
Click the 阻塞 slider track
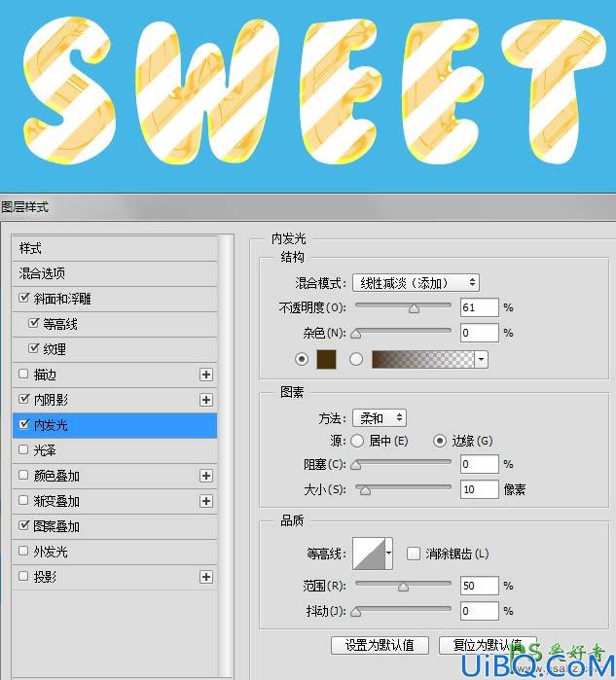(x=403, y=463)
